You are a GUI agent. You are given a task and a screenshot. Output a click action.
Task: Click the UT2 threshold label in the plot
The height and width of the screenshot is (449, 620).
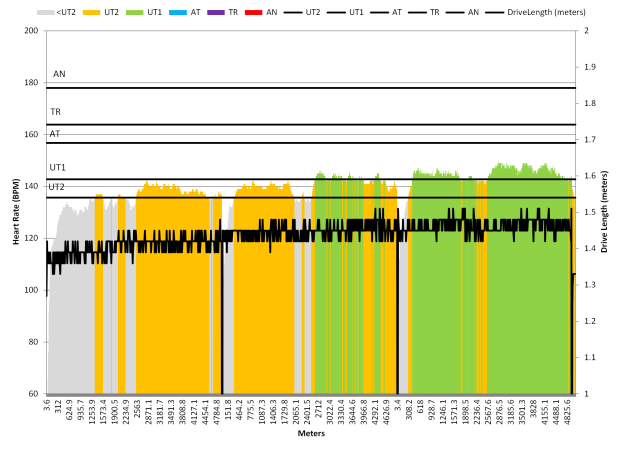click(57, 187)
